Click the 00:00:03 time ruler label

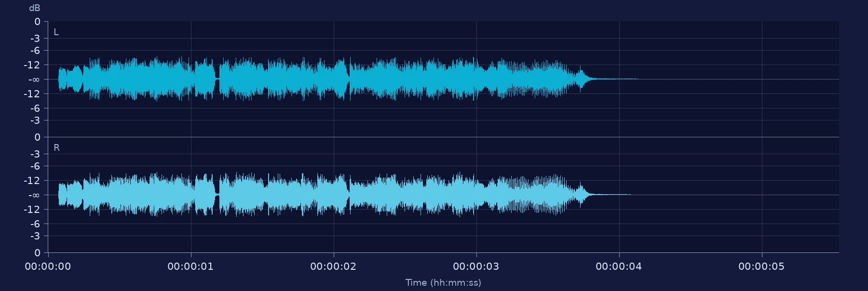(476, 266)
